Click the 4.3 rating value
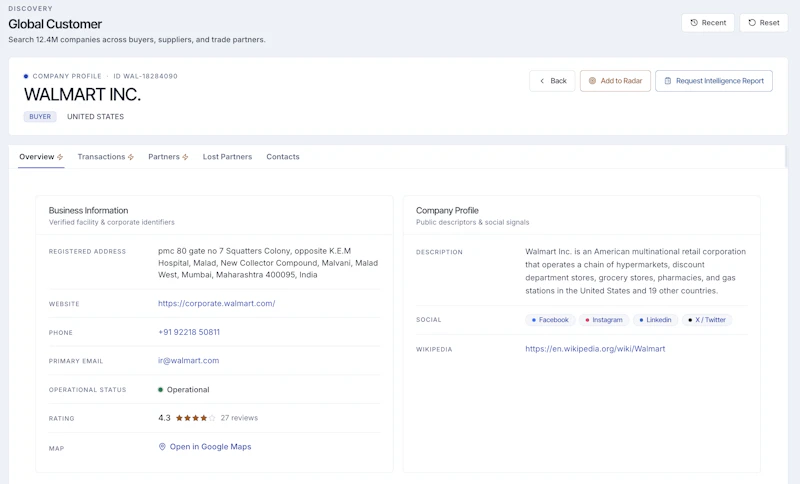This screenshot has width=800, height=484. point(164,418)
